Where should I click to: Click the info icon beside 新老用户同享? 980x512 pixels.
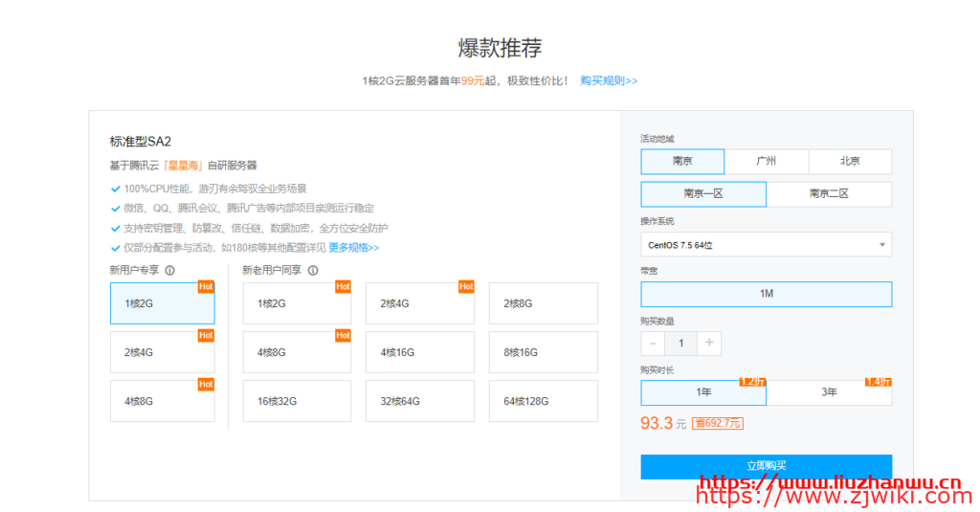tap(313, 270)
